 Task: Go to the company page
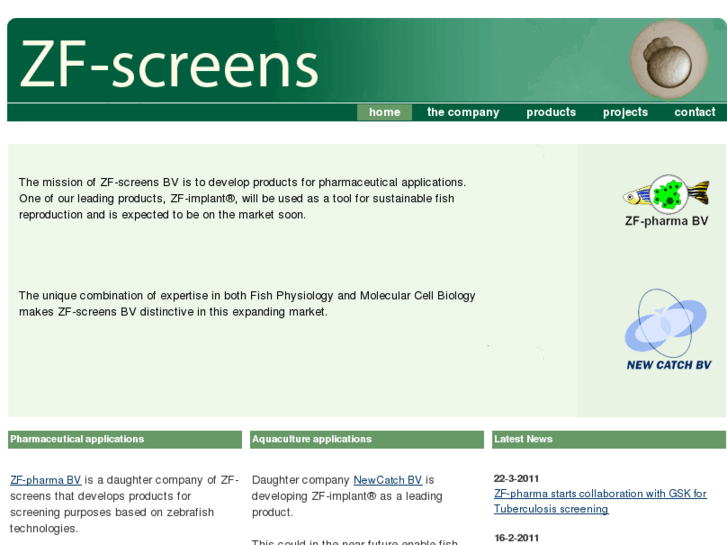point(463,112)
